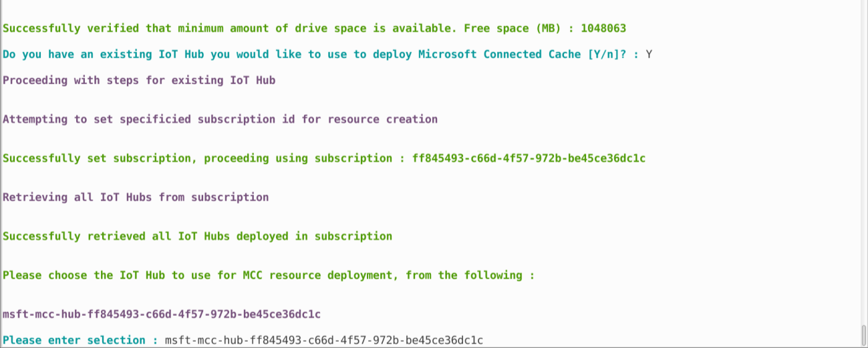The image size is (868, 348).
Task: Click the 'Successfully set subscription' text
Action: pos(97,158)
